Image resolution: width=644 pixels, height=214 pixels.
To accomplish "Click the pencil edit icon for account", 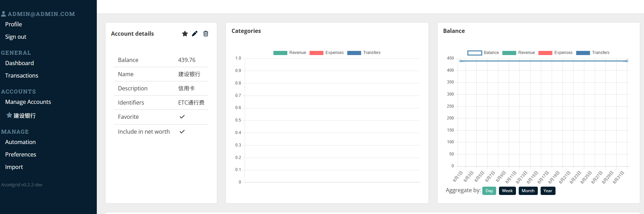I will [x=195, y=34].
